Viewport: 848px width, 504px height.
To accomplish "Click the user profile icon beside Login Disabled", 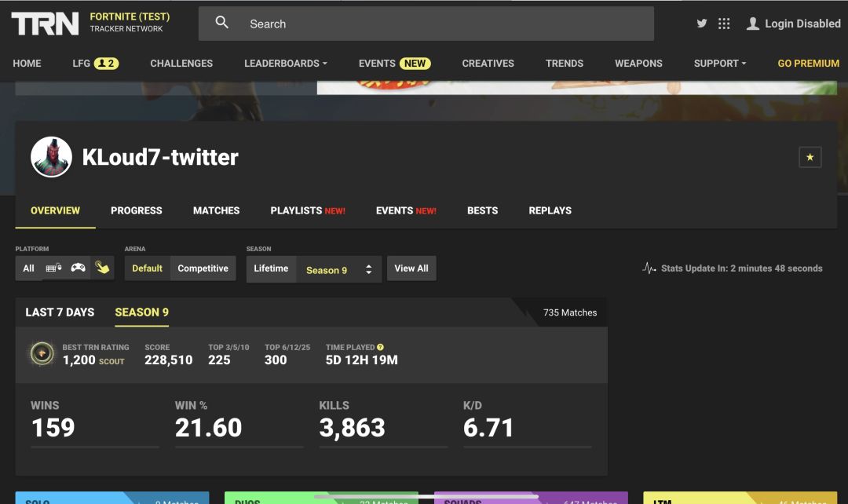I will pyautogui.click(x=752, y=24).
